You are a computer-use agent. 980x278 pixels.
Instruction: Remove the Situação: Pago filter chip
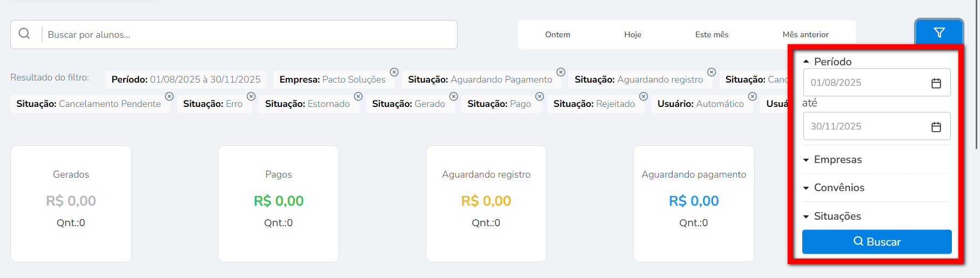pos(540,97)
